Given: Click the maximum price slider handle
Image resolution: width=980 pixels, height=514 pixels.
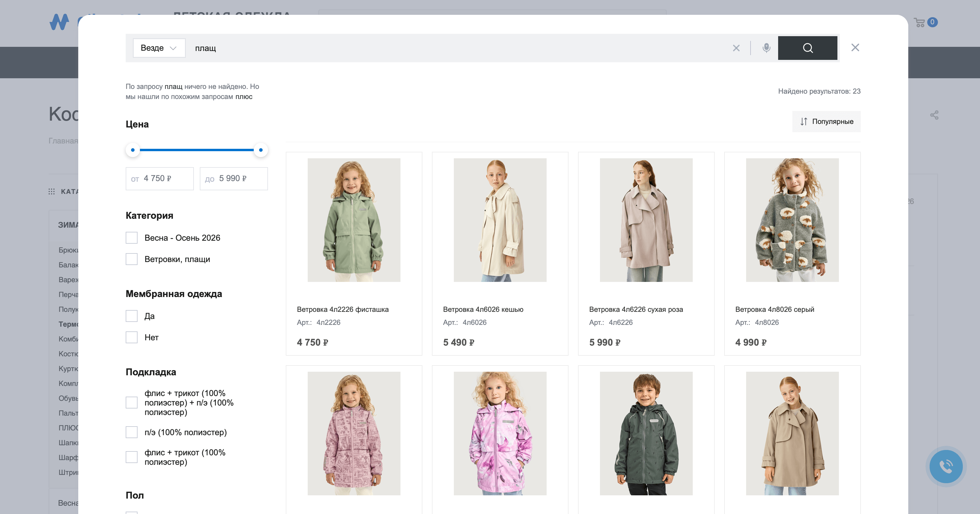Looking at the screenshot, I should [x=261, y=150].
